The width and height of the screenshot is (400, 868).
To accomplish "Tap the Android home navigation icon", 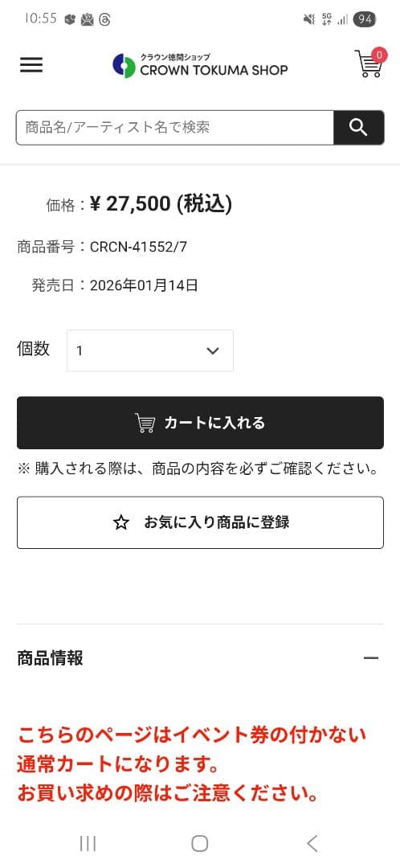I will (200, 843).
